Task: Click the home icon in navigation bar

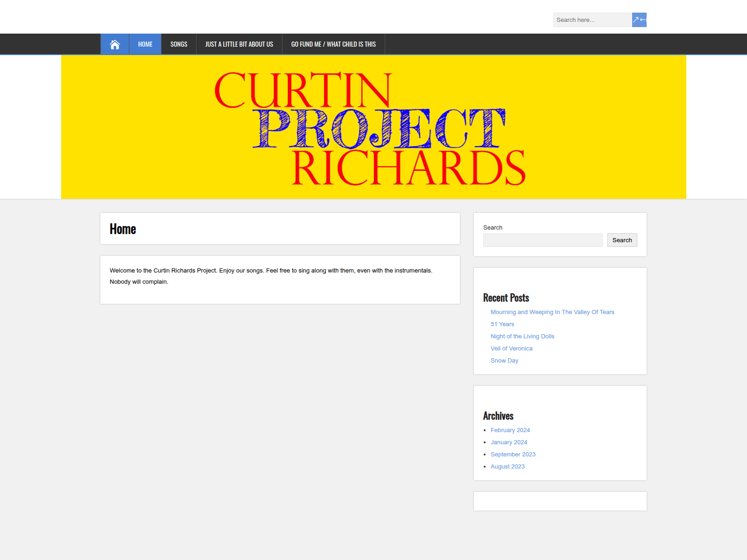Action: click(115, 44)
